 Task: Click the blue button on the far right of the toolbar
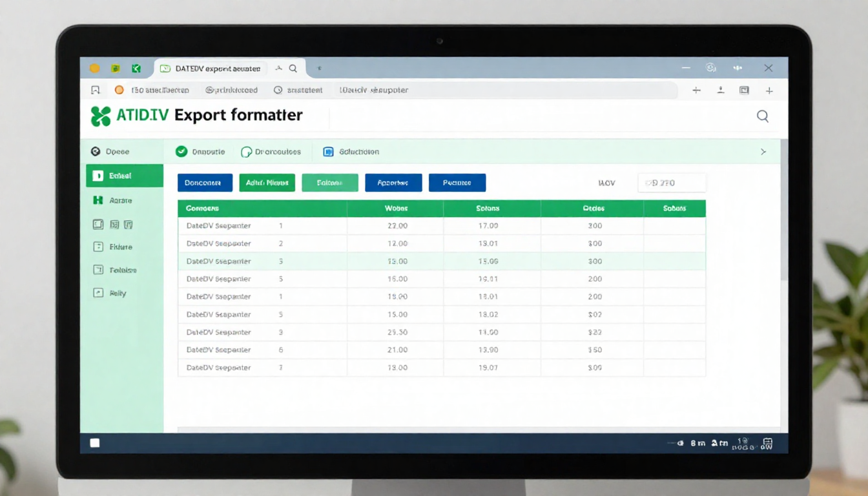pos(457,183)
